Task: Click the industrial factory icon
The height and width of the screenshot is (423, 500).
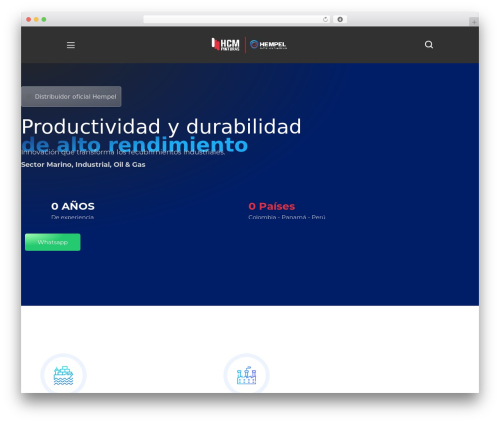Action: [x=246, y=375]
